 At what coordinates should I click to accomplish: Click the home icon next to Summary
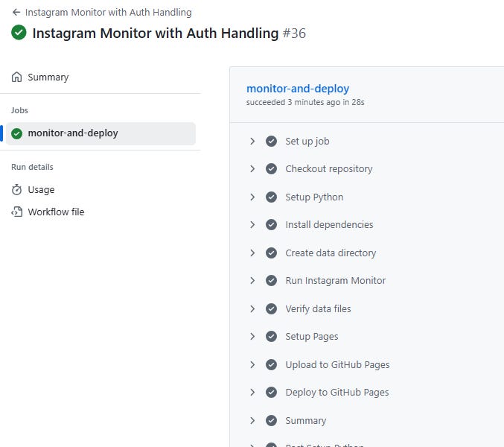point(16,77)
